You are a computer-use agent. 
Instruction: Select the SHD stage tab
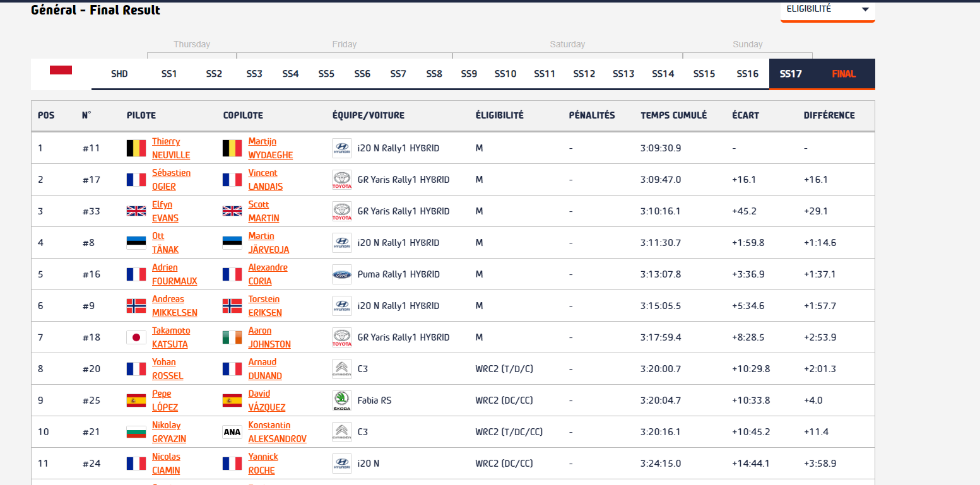pyautogui.click(x=119, y=74)
